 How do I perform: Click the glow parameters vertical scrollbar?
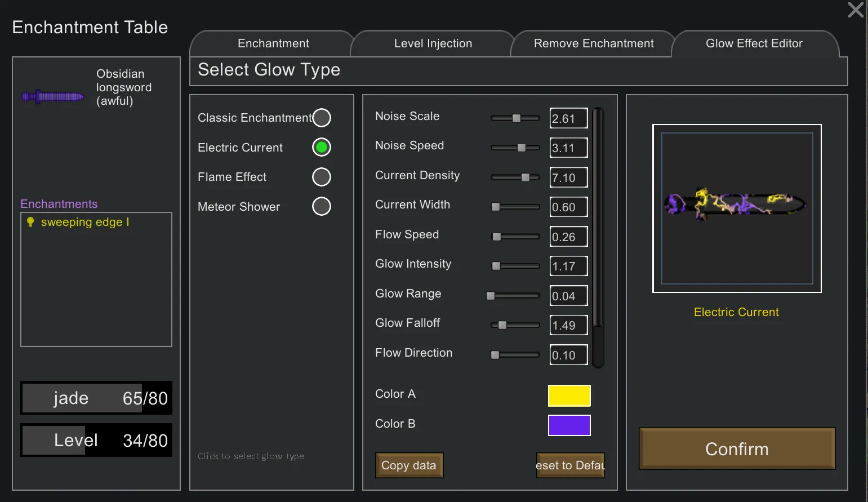point(598,237)
